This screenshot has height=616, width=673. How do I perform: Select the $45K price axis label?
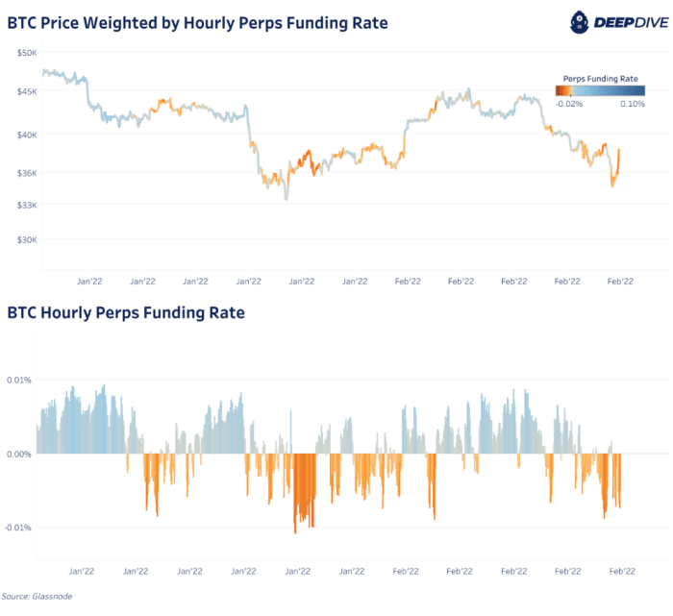tap(26, 91)
